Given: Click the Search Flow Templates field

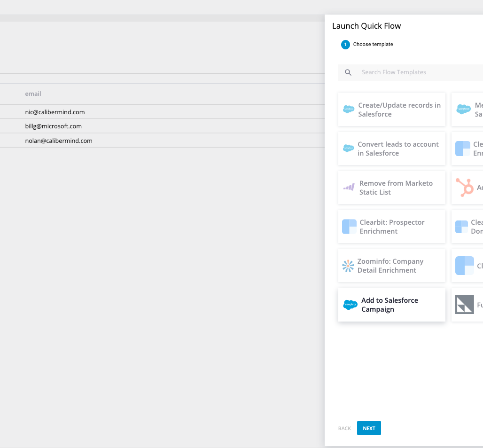Looking at the screenshot, I should (x=411, y=72).
